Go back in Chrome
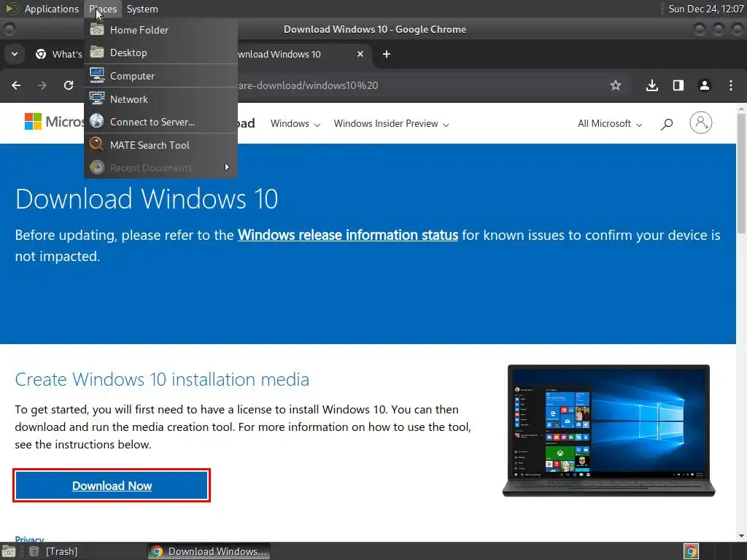The image size is (747, 560). click(16, 85)
